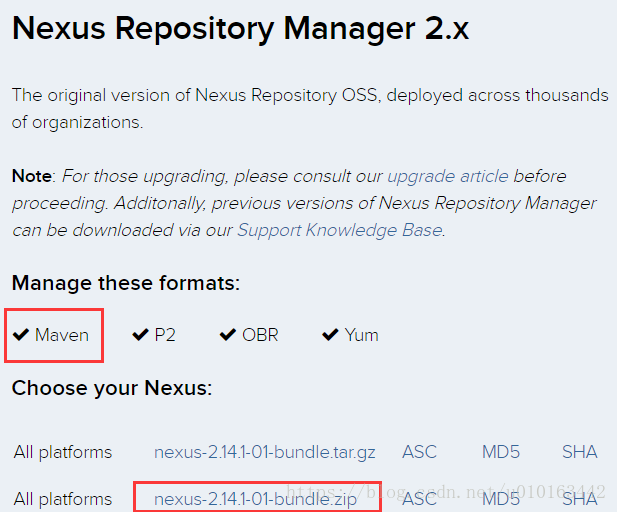617x512 pixels.
Task: Open SHA checksum for zip bundle
Action: pos(579,498)
